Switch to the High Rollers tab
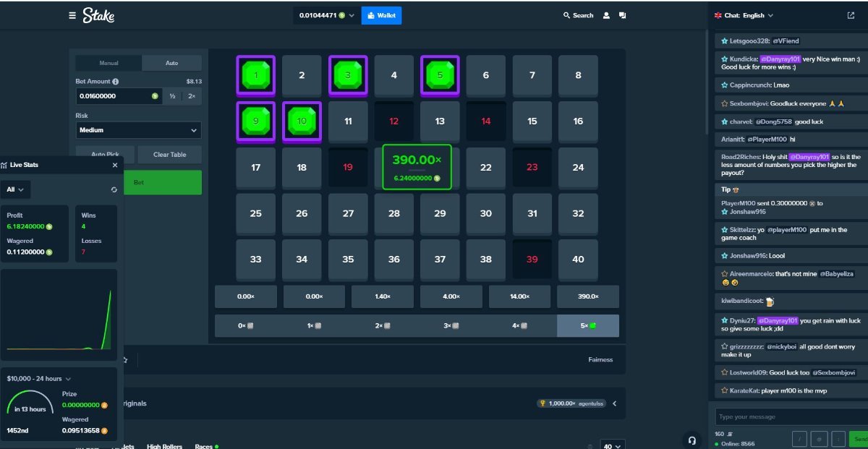This screenshot has width=868, height=449. tap(164, 446)
